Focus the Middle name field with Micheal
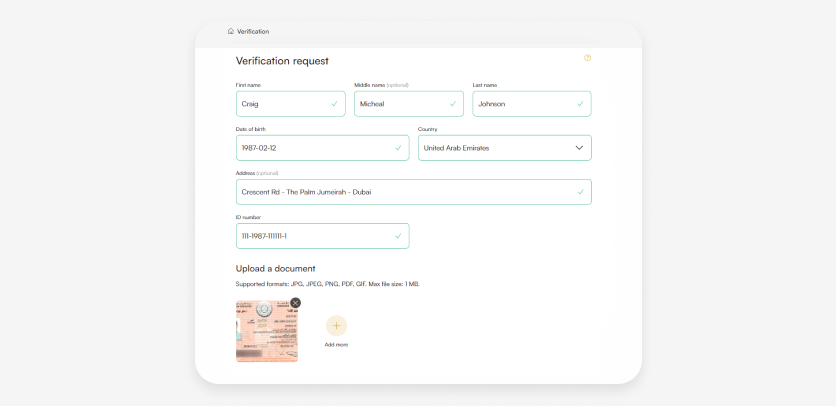 [x=400, y=104]
